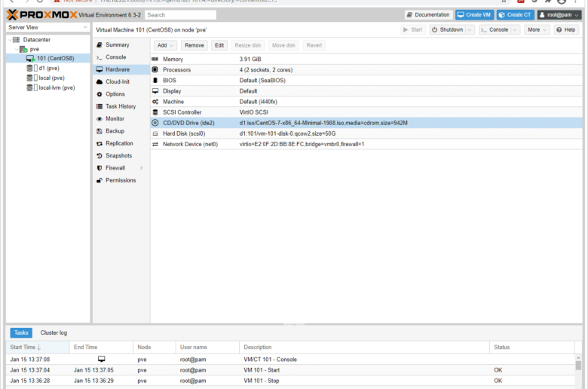Open the Add hardware dropdown
The width and height of the screenshot is (588, 389).
click(x=165, y=45)
